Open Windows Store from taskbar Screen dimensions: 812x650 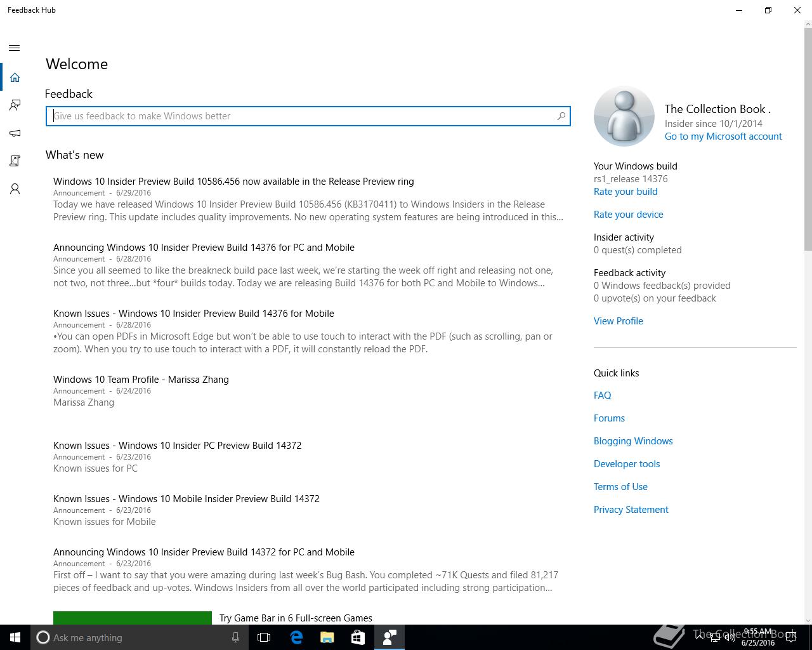[358, 637]
